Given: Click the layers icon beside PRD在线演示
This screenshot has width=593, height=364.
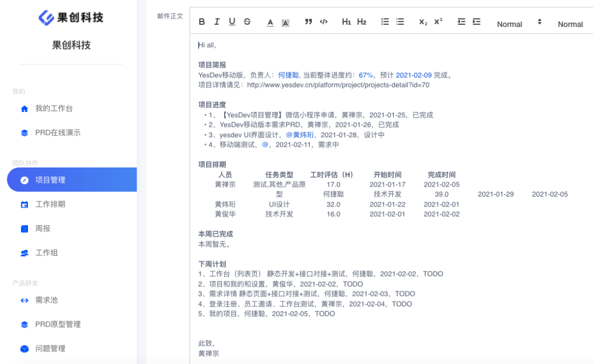Looking at the screenshot, I should point(24,133).
